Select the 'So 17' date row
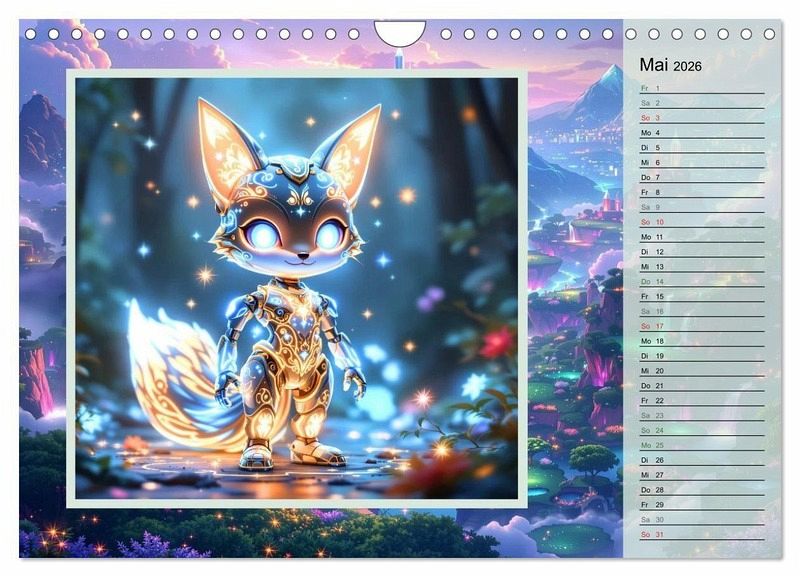800x577 pixels. (x=702, y=326)
